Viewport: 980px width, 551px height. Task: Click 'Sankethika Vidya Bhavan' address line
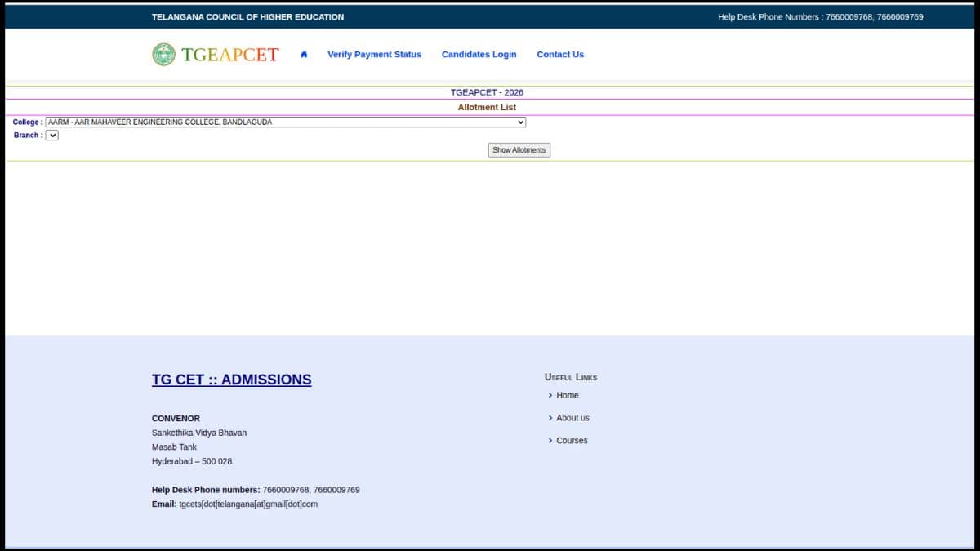point(199,433)
